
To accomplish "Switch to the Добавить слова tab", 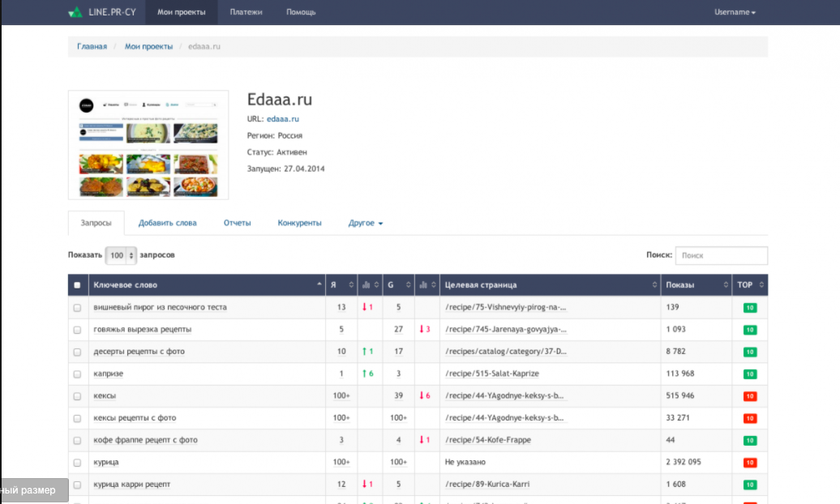I will [x=167, y=223].
